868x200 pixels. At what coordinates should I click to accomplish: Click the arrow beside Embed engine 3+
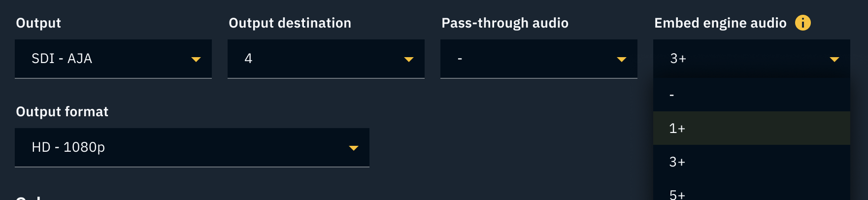point(835,59)
